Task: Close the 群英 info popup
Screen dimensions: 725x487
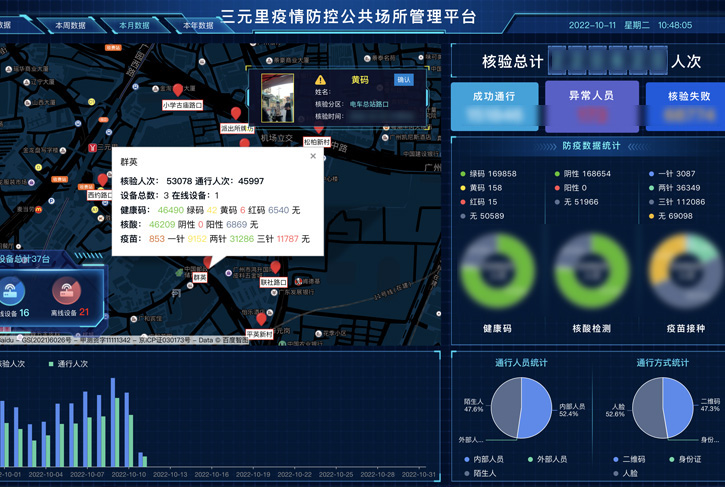Action: (x=313, y=156)
